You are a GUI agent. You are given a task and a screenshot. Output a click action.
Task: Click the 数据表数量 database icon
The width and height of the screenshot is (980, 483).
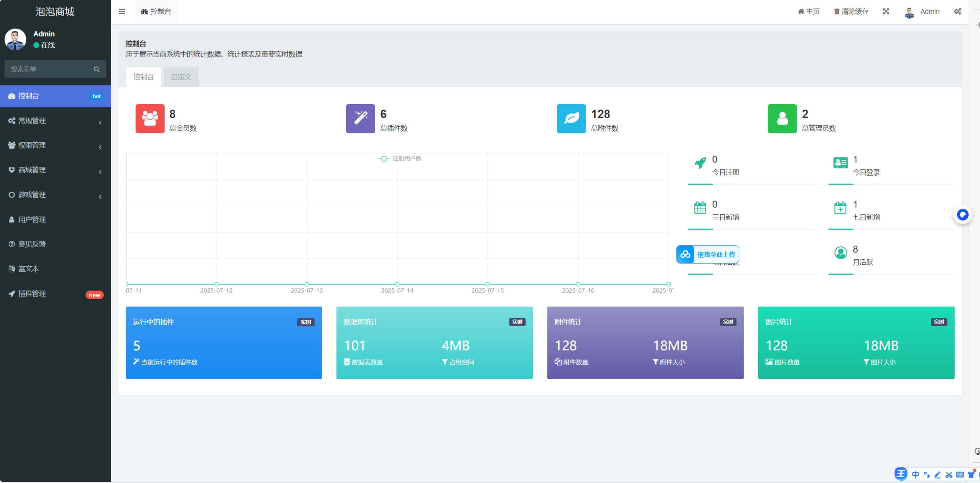pyautogui.click(x=347, y=362)
